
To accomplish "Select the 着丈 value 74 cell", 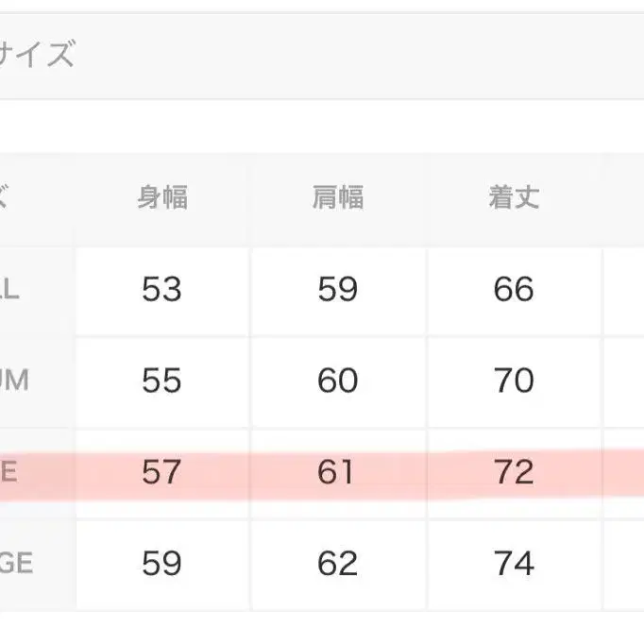I will [514, 564].
